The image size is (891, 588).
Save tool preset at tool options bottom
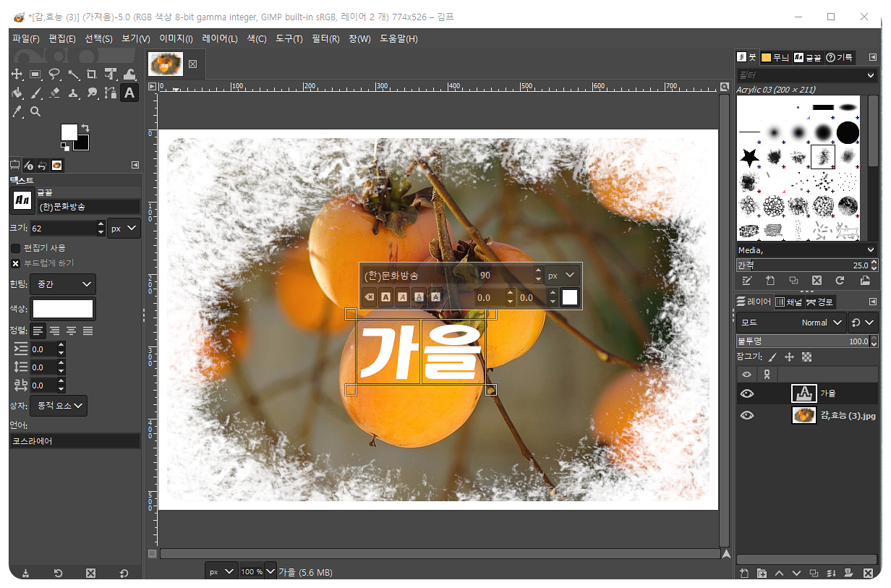pos(26,573)
